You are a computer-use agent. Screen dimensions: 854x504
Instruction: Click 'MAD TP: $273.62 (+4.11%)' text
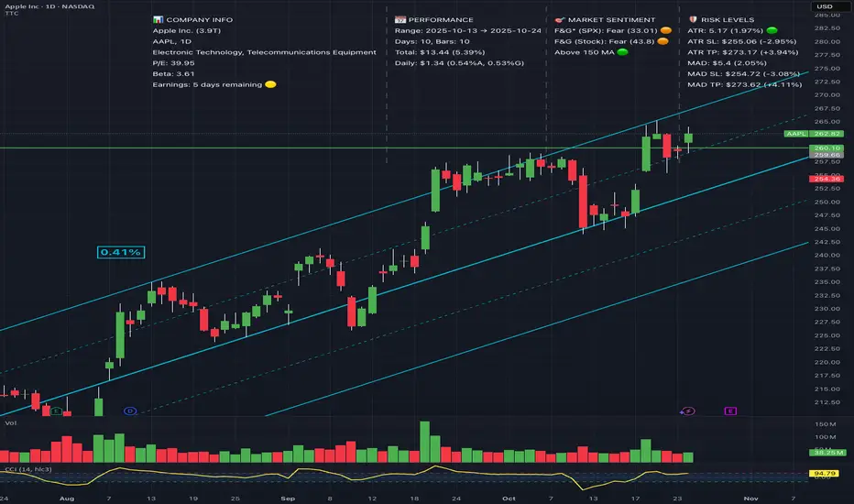[x=745, y=84]
